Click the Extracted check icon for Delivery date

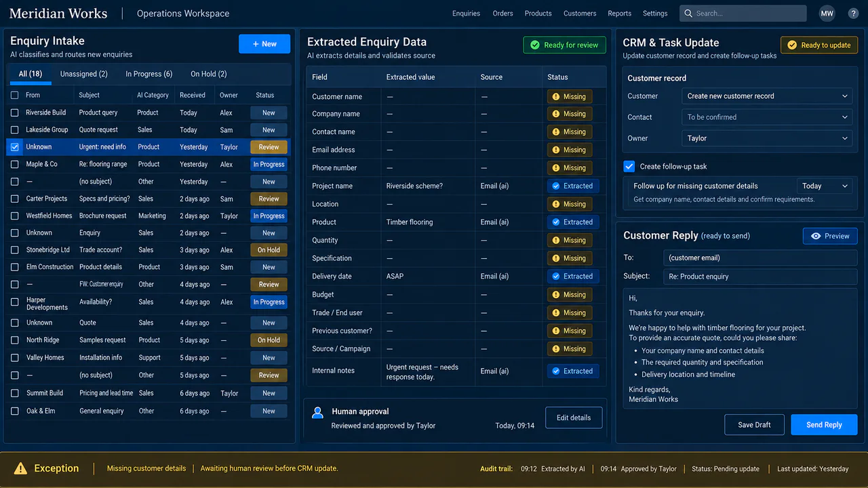tap(556, 277)
